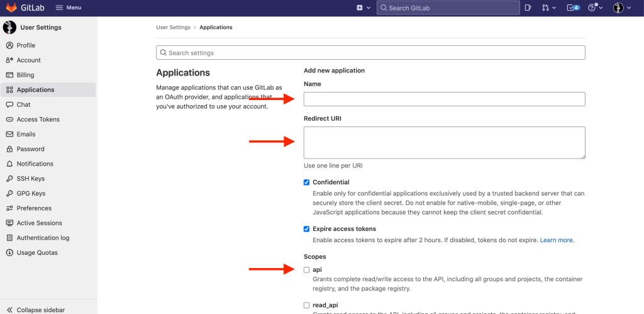Click the Authentication log icon
Viewport: 644px width, 314px height.
[x=9, y=238]
